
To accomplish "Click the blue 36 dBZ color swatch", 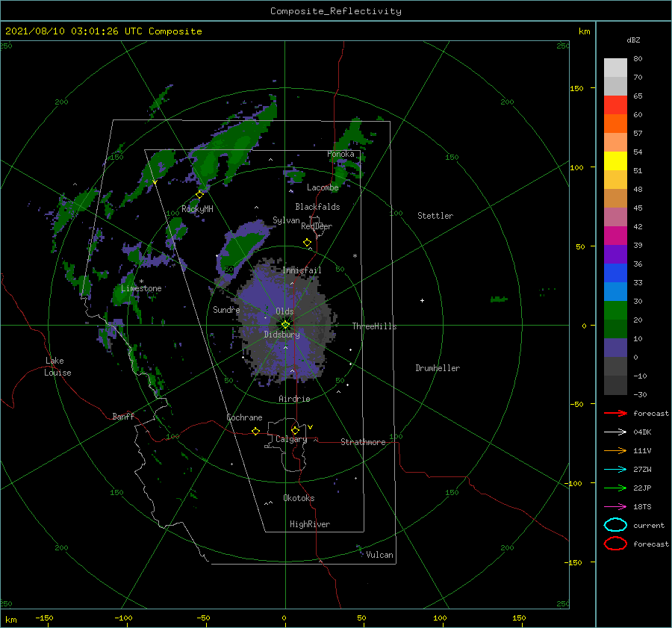I will 615,273.
